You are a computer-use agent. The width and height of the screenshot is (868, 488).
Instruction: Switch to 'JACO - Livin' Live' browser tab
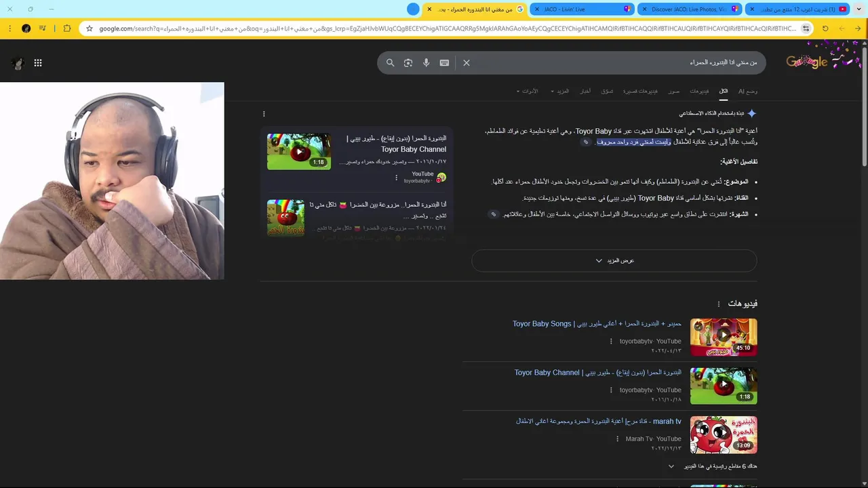pos(582,9)
